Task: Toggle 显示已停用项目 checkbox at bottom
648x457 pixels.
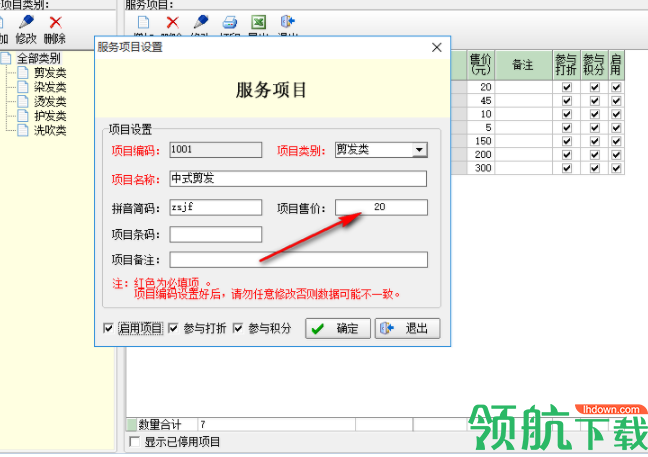Action: [x=134, y=442]
